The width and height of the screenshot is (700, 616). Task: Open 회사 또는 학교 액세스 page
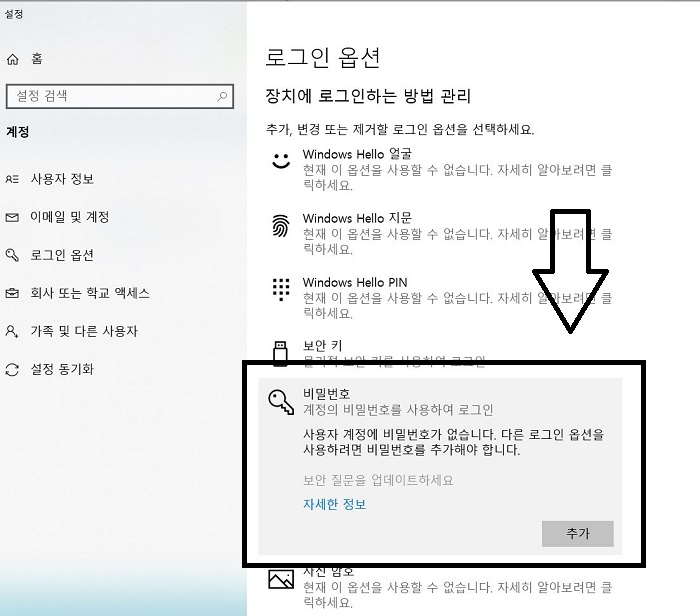(90, 293)
